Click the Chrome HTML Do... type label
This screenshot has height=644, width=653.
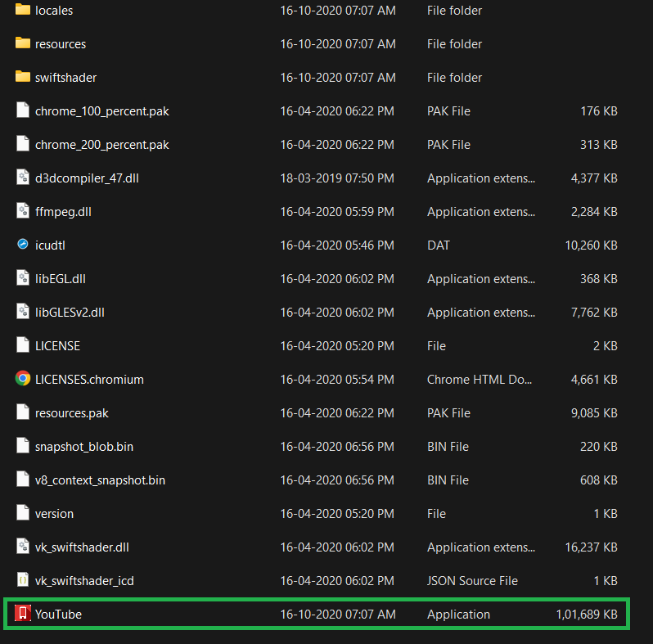click(480, 380)
